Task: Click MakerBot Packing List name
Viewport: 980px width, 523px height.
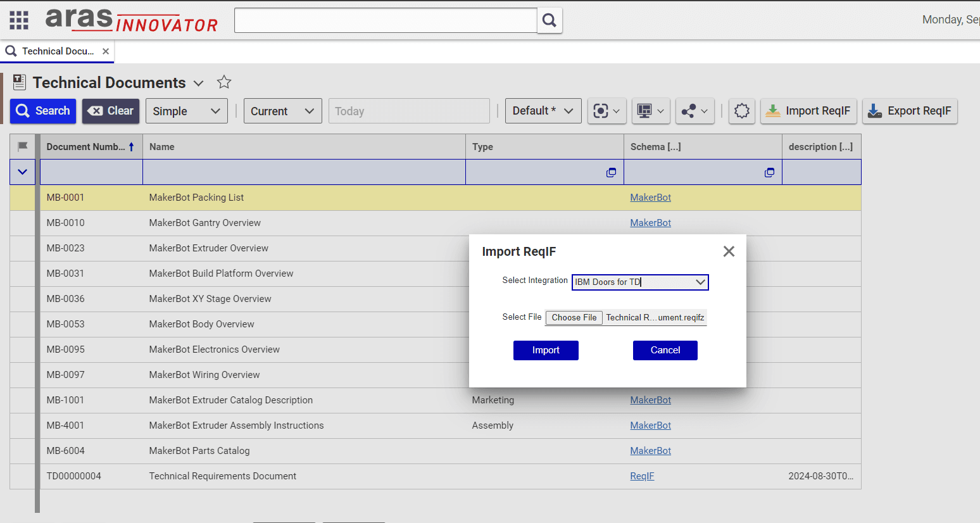Action: point(196,198)
